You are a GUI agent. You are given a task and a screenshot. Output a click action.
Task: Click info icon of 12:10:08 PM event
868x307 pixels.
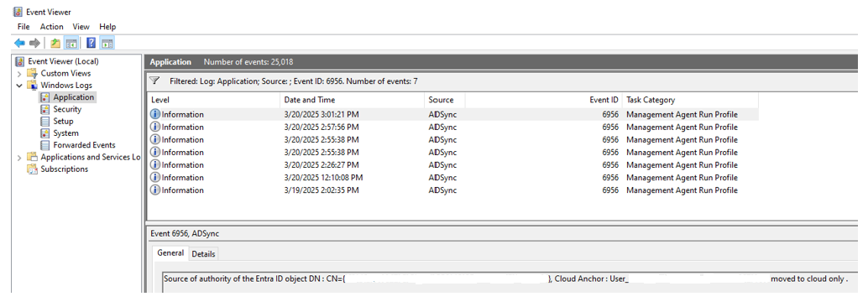(155, 178)
